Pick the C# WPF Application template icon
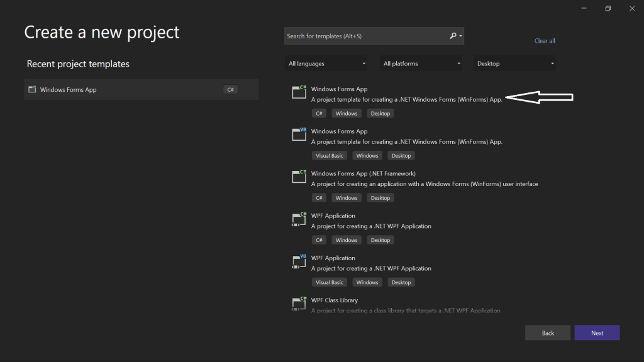The image size is (644, 362). 299,219
